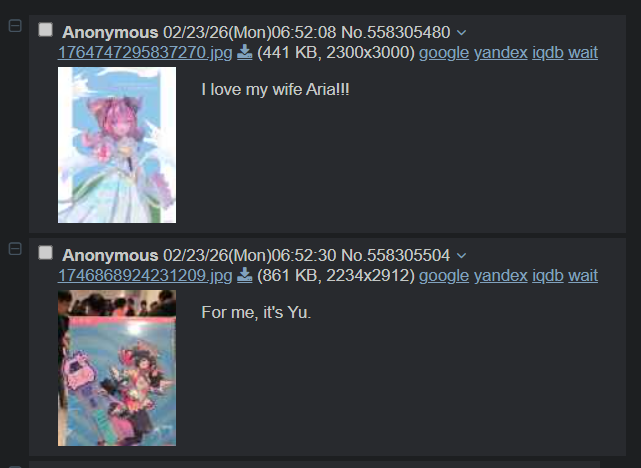This screenshot has height=468, width=641.
Task: Click wait link for first image
Action: [x=583, y=53]
